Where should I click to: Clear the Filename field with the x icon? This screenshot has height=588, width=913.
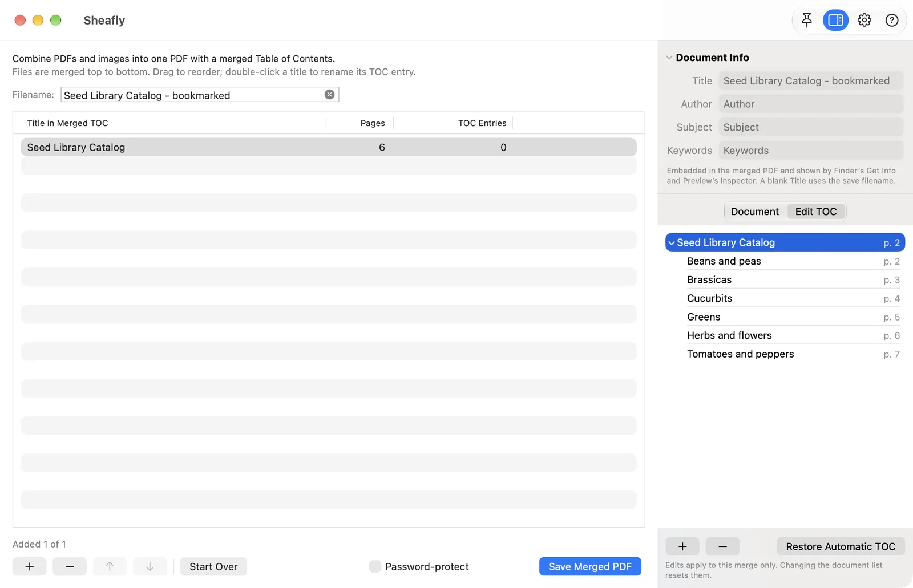(x=329, y=95)
